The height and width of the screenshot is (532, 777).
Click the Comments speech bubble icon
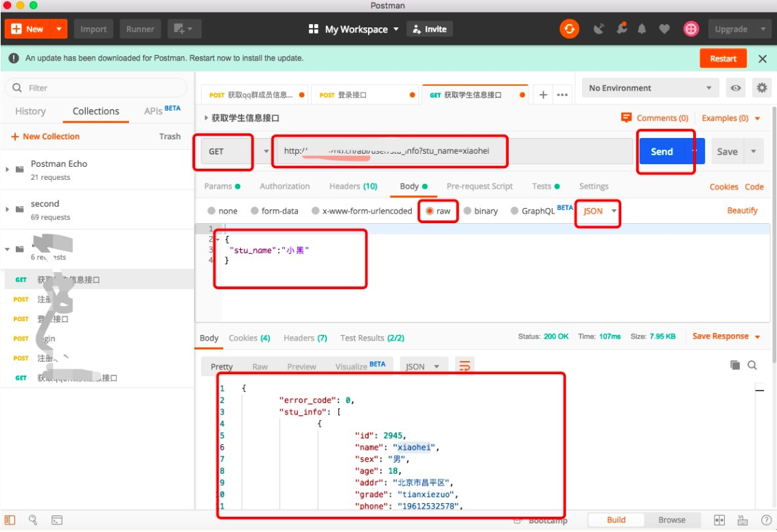[627, 117]
